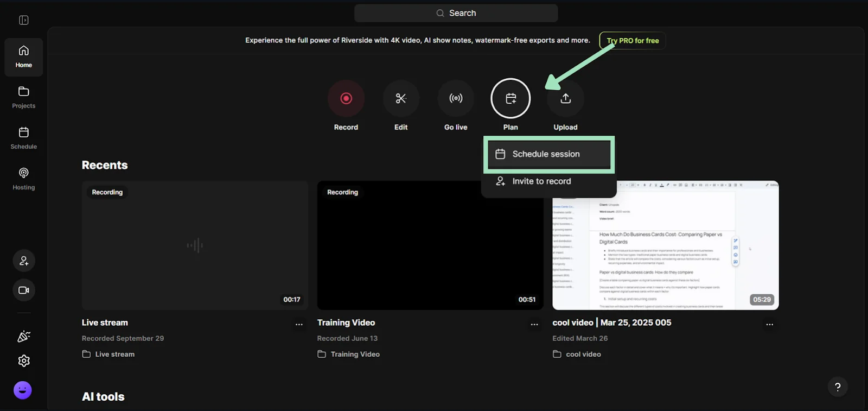
Task: Click the Recents heading
Action: tap(105, 165)
